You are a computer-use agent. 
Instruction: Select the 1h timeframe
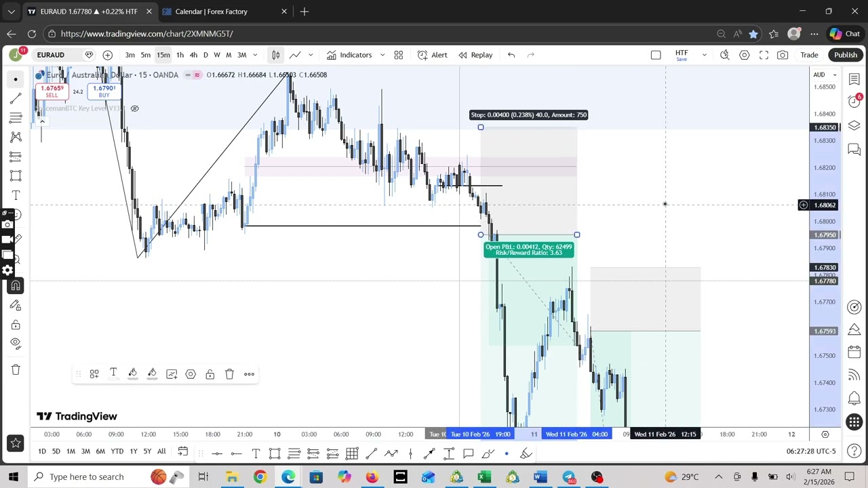point(180,55)
